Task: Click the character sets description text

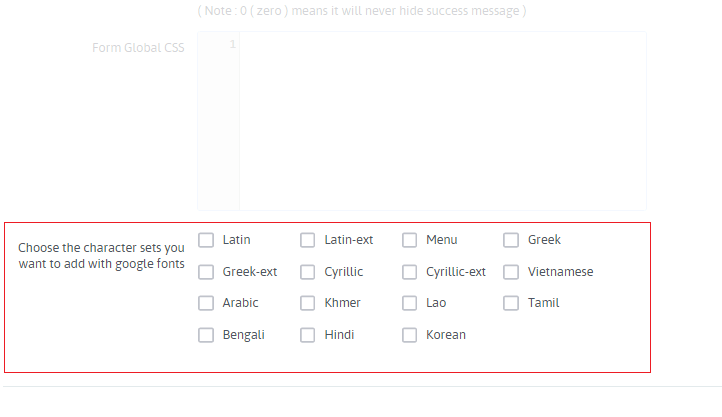Action: (x=101, y=255)
